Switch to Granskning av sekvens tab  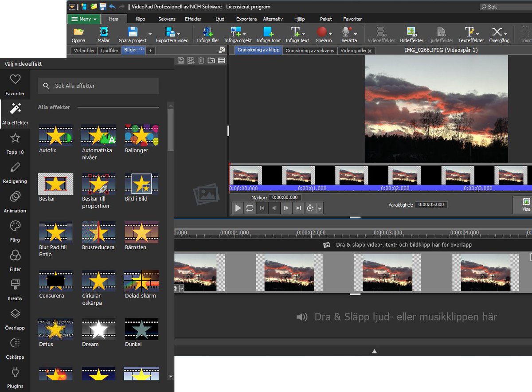(x=310, y=51)
